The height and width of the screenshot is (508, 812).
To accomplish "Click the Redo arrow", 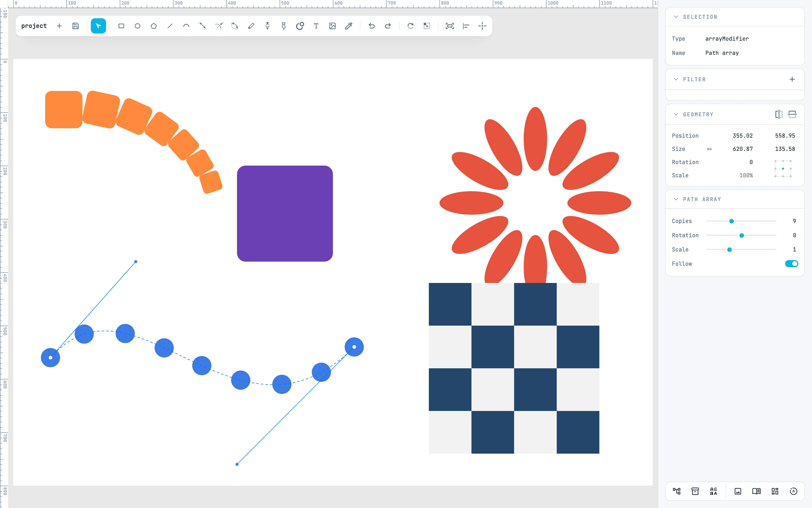I will coord(388,26).
